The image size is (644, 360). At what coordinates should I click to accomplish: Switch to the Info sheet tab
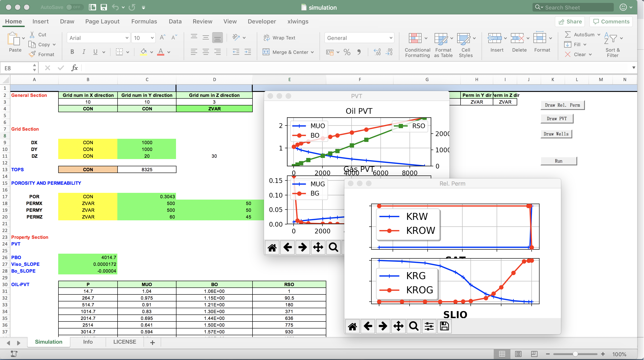click(x=88, y=342)
